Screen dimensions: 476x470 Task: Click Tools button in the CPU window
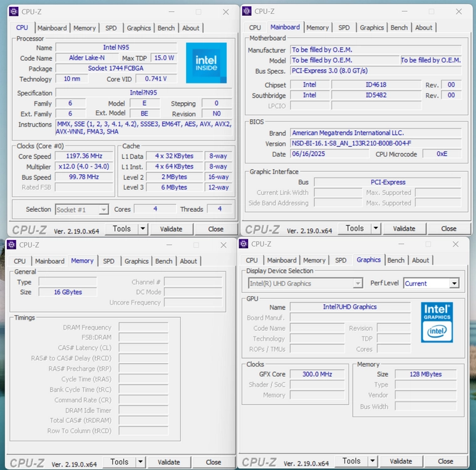[122, 229]
